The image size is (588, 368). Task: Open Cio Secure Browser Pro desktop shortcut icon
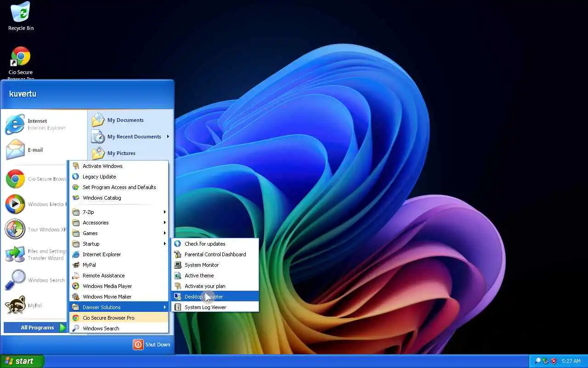(x=21, y=57)
